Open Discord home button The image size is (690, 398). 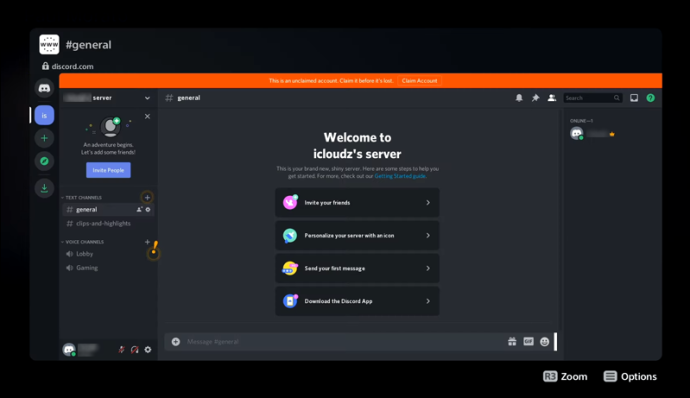click(x=44, y=88)
